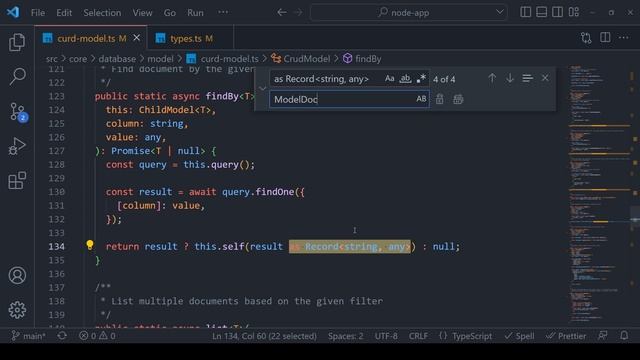Open the Manage gear menu

(x=17, y=310)
